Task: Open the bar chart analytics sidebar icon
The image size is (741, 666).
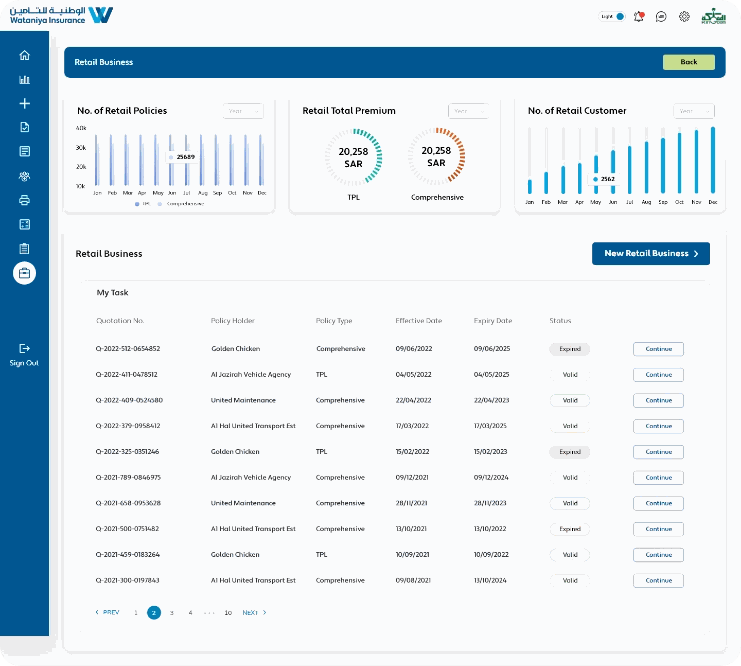Action: coord(25,79)
